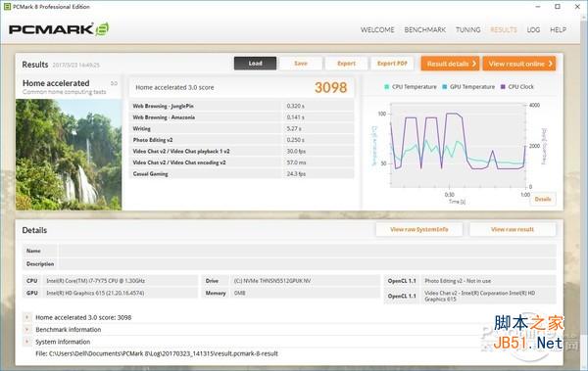The height and width of the screenshot is (371, 588).
Task: Select the RESULTS tab
Action: [504, 30]
